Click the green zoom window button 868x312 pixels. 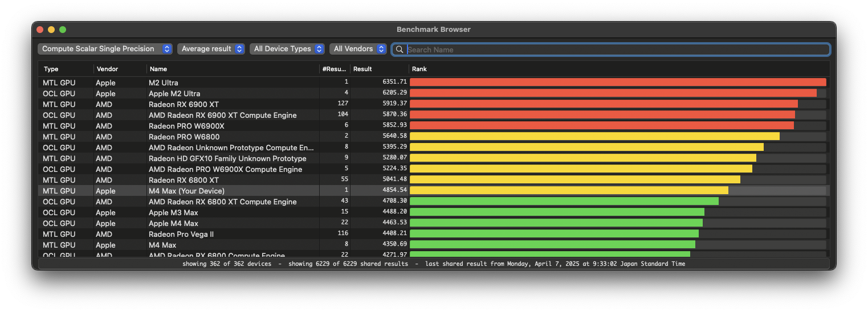coord(63,30)
